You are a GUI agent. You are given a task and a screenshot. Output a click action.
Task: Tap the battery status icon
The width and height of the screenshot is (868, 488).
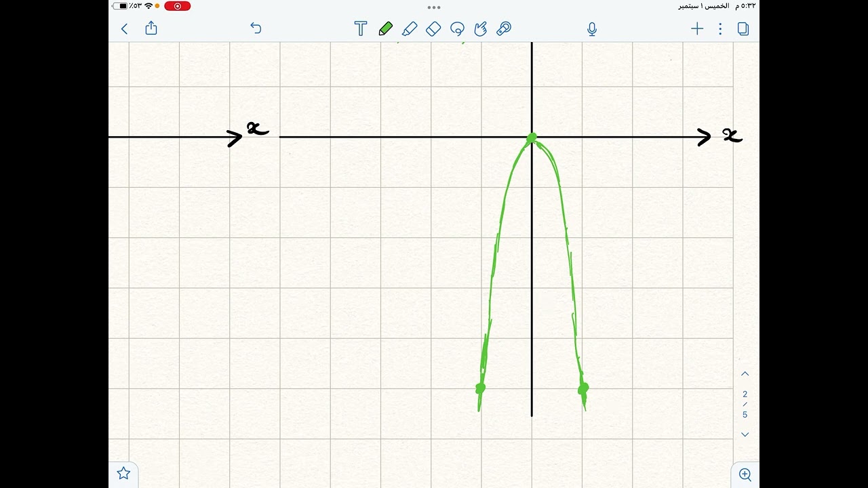coord(121,6)
